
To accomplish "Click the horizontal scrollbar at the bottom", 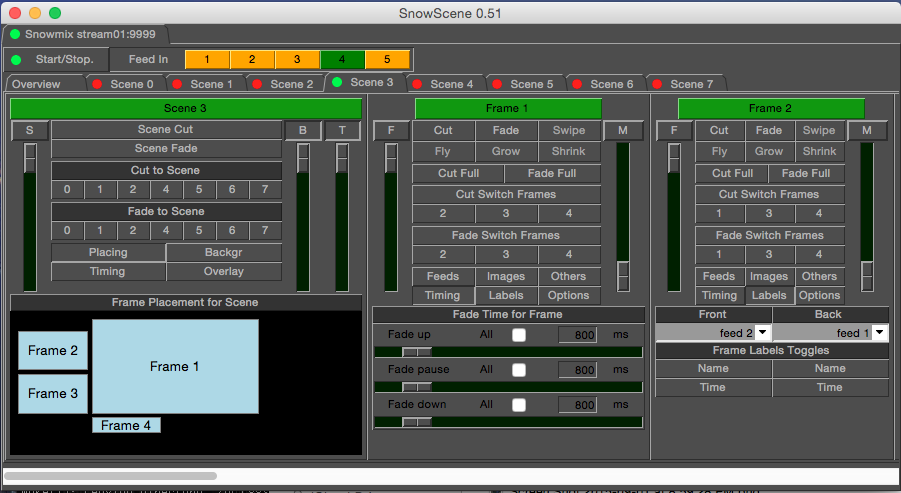I will [x=110, y=476].
